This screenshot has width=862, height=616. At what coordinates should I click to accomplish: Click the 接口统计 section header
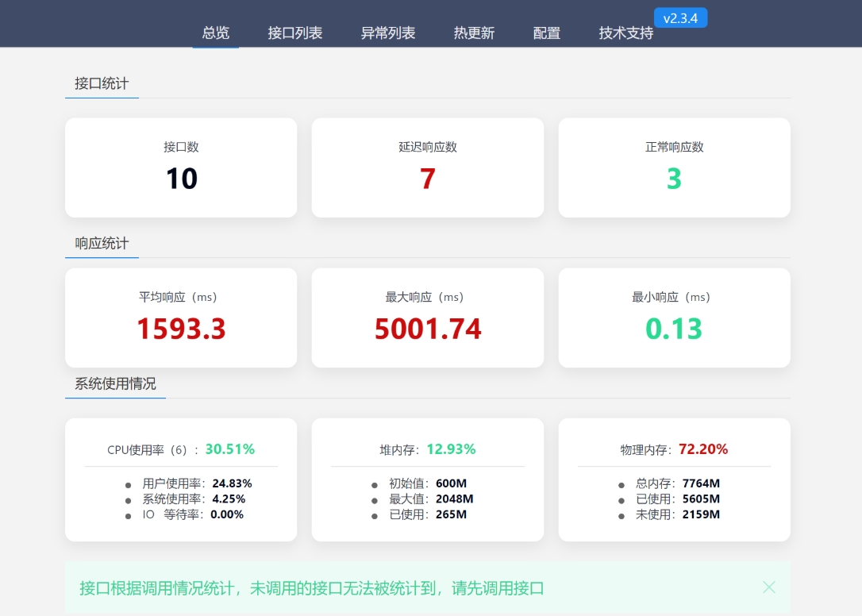pos(102,83)
